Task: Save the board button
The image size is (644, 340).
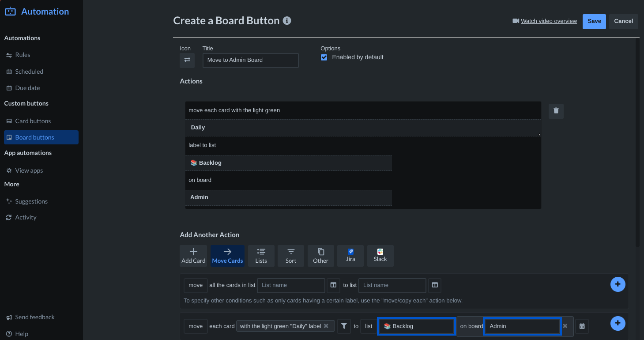Action: (594, 21)
